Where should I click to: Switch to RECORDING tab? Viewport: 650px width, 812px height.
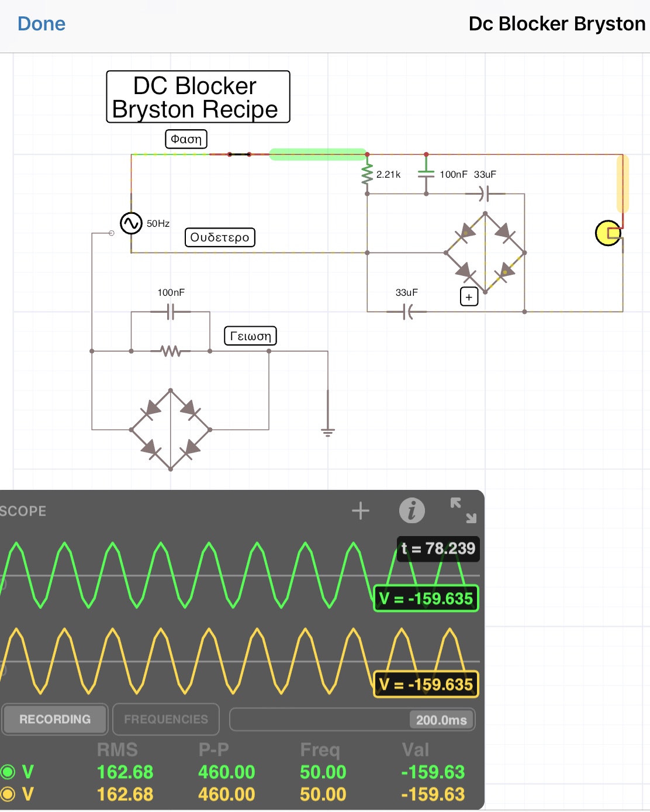click(55, 719)
